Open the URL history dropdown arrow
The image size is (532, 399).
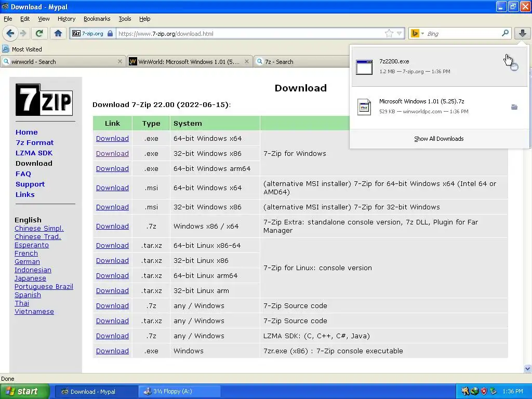click(400, 33)
